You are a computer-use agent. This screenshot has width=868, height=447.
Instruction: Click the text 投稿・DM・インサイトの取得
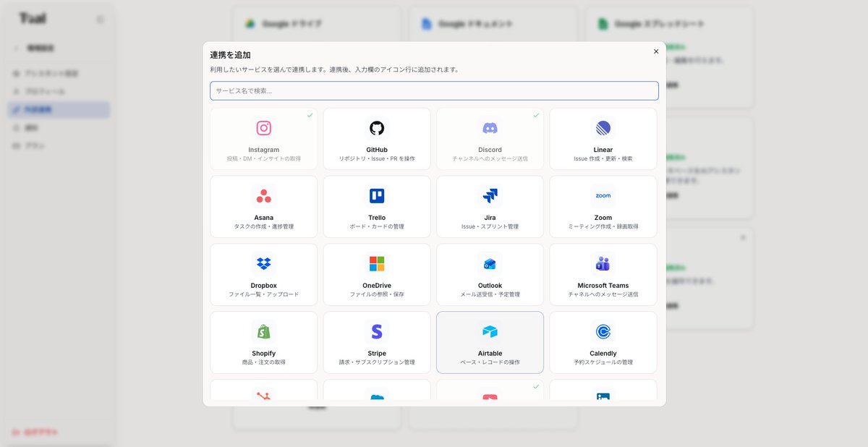(264, 158)
